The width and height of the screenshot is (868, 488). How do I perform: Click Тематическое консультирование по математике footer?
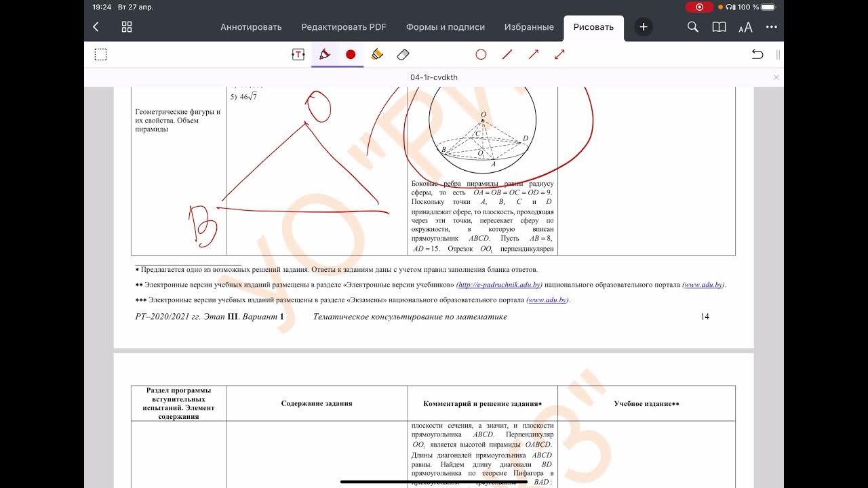[x=410, y=317]
